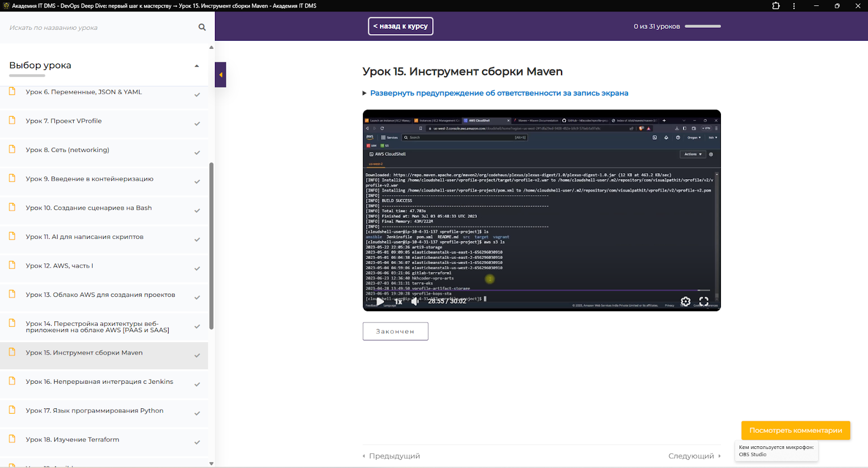This screenshot has width=868, height=468.
Task: Click document icon for Урок 11 AI
Action: (x=12, y=236)
